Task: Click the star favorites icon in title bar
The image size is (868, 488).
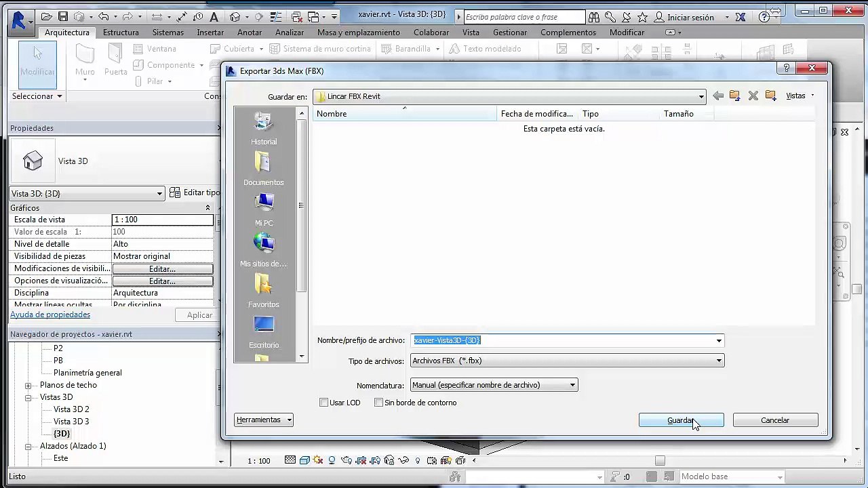Action: pyautogui.click(x=642, y=17)
